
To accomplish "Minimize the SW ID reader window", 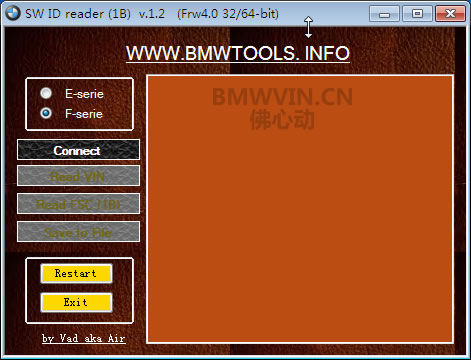I will point(384,14).
